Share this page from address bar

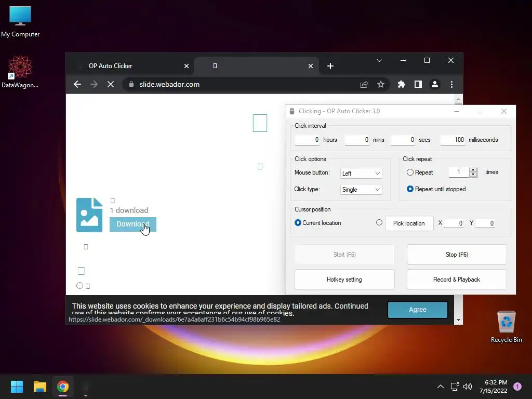point(364,85)
